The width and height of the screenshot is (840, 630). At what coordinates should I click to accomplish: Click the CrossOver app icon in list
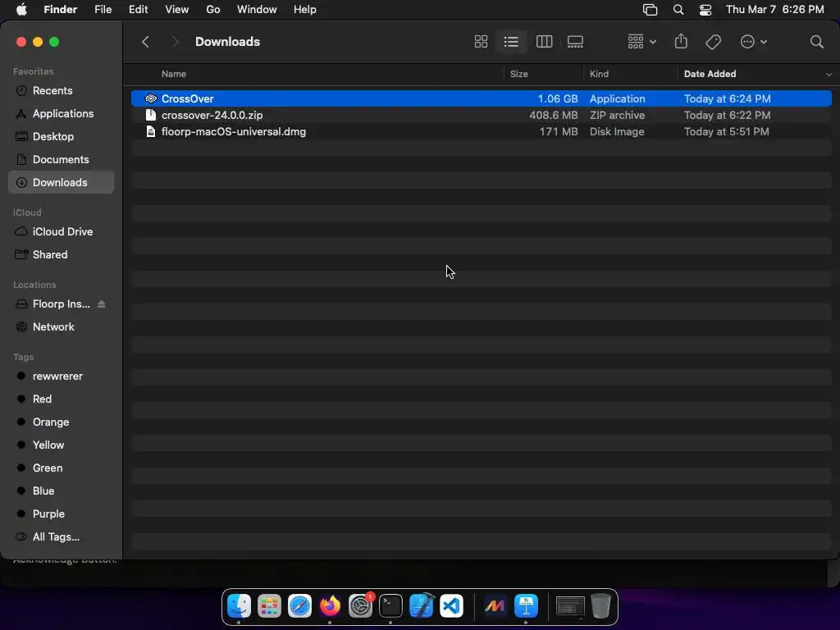tap(151, 98)
